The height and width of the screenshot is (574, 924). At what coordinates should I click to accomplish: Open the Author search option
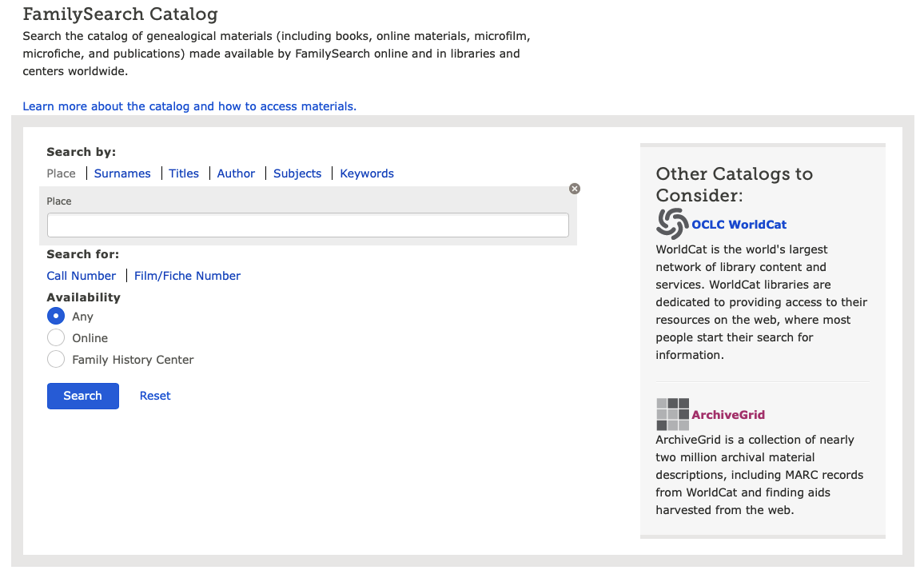pos(236,173)
